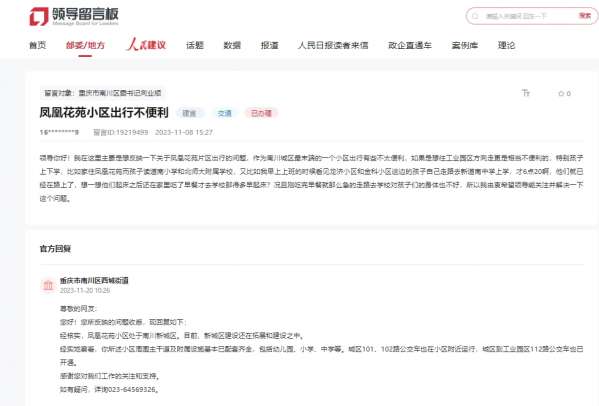Viewport: 599px width, 406px height.
Task: Click the 官方回复 section heading
Action: pyautogui.click(x=55, y=249)
